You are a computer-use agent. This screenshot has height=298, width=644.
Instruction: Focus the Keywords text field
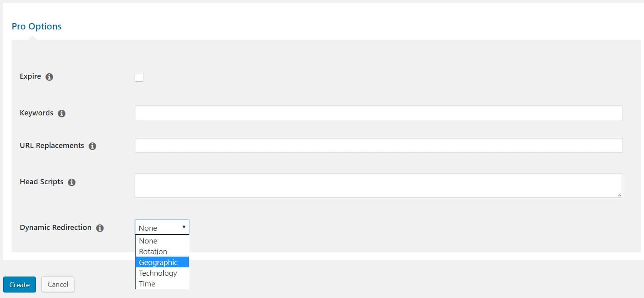tap(379, 113)
